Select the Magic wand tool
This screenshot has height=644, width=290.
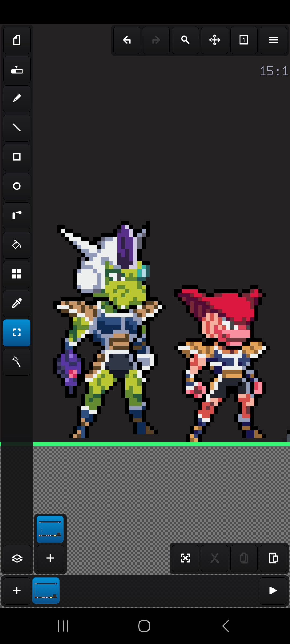click(17, 362)
